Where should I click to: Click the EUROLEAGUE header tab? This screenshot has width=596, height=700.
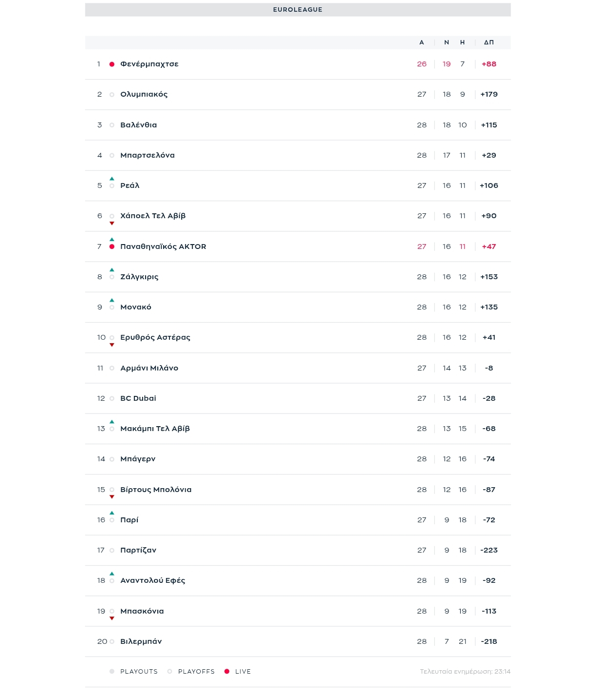pyautogui.click(x=298, y=10)
